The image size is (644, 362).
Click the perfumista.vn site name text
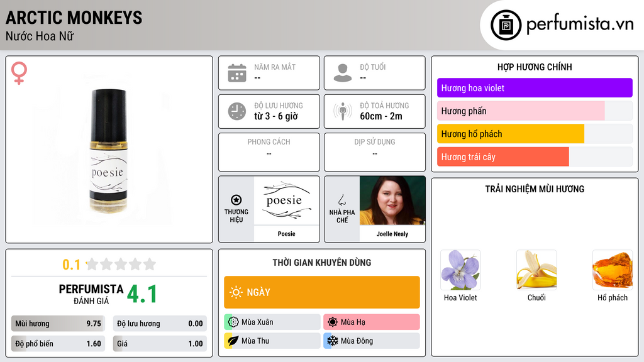tap(580, 24)
